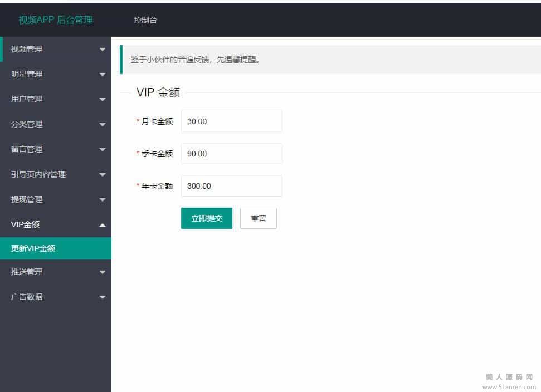Expand the 广告数据 dropdown arrow
Screen dimensions: 541x392
[102, 297]
